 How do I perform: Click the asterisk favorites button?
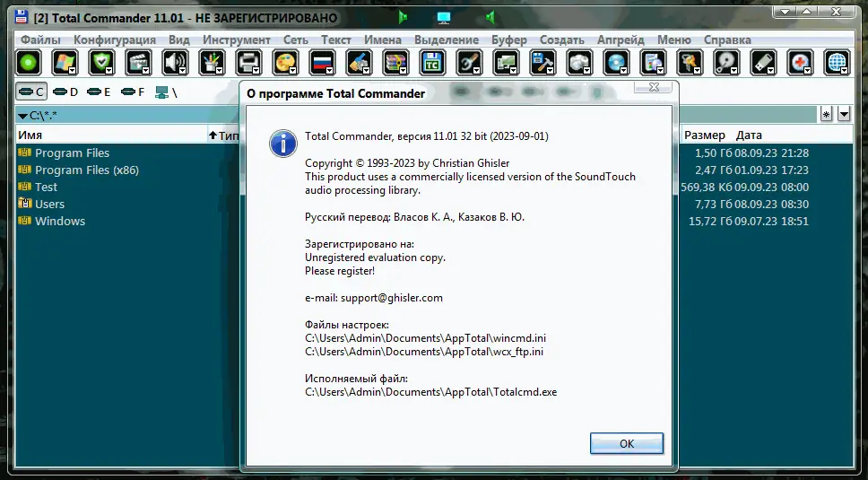(826, 115)
